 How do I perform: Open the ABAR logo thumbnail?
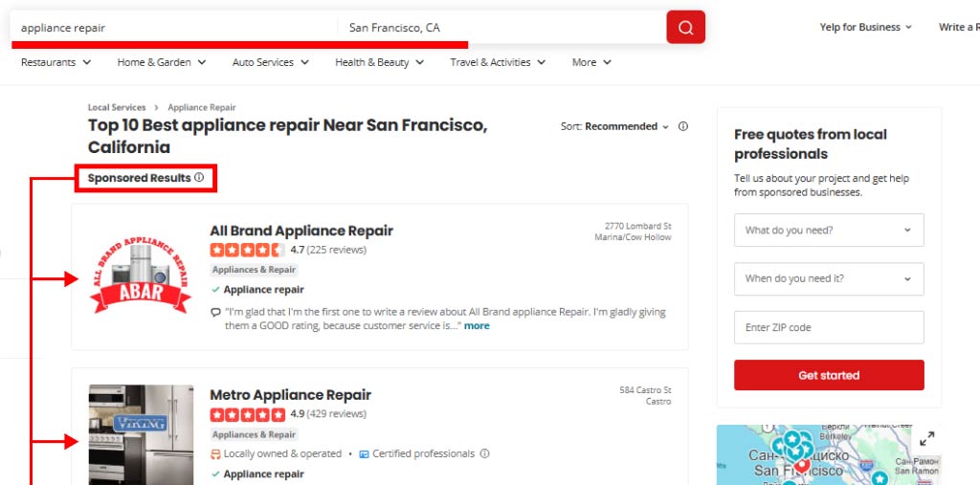coord(141,276)
